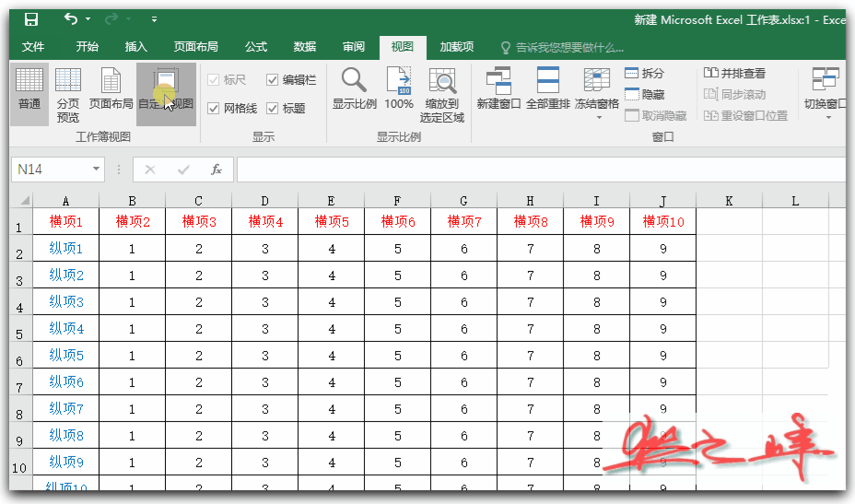Customize the Quick Access Toolbar dropdown

[x=154, y=19]
